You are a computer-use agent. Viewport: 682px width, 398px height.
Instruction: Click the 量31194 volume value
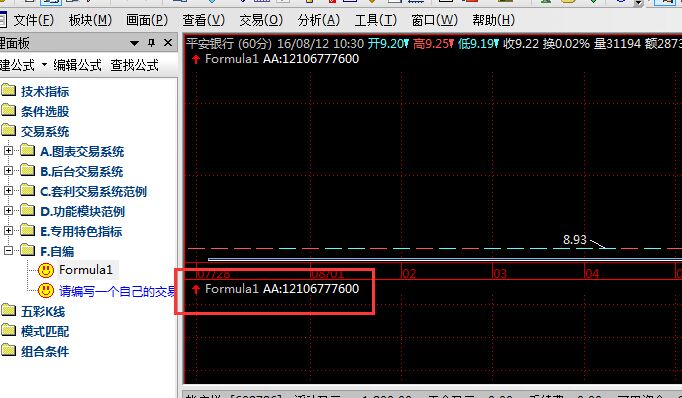[x=618, y=43]
